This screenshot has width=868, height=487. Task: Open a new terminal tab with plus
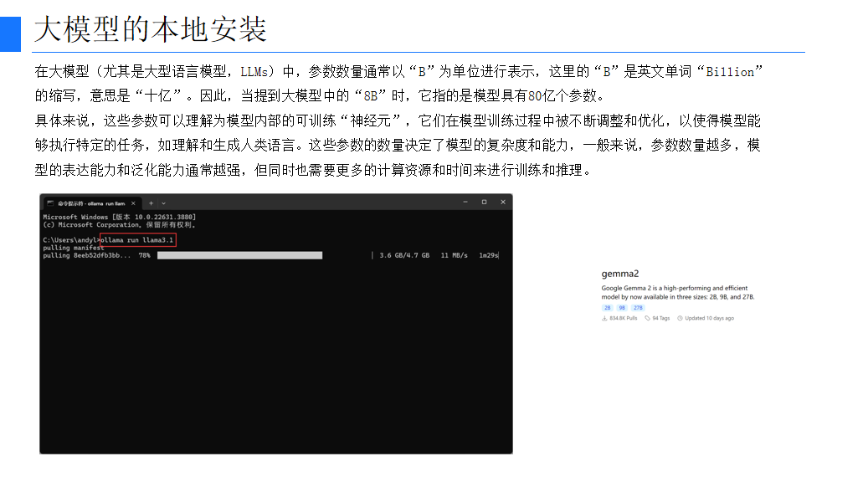click(x=151, y=203)
